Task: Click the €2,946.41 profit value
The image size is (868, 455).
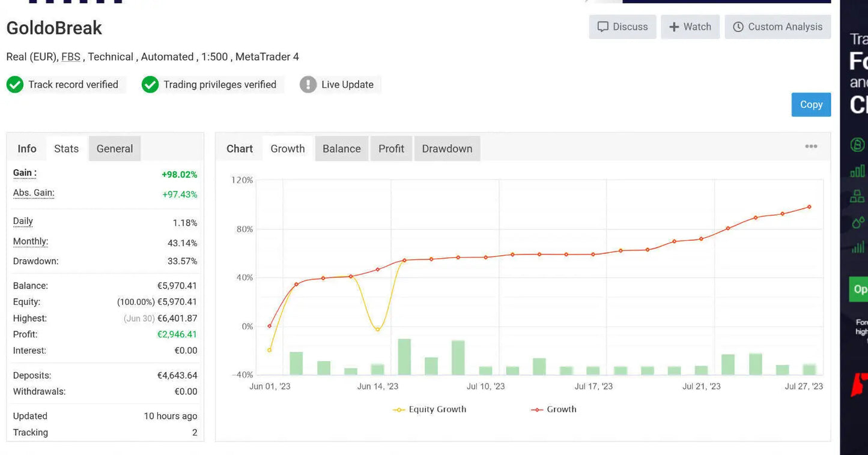Action: (x=177, y=335)
